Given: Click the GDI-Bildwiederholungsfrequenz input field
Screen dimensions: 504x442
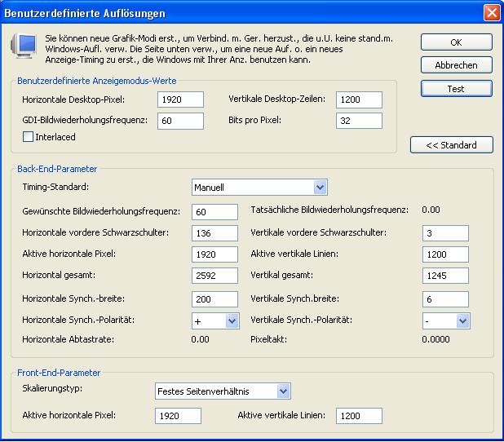Looking at the screenshot, I should tap(180, 121).
